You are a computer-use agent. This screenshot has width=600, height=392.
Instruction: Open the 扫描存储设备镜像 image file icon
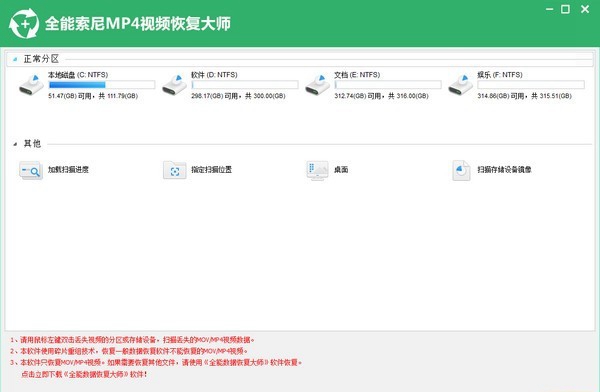(461, 170)
